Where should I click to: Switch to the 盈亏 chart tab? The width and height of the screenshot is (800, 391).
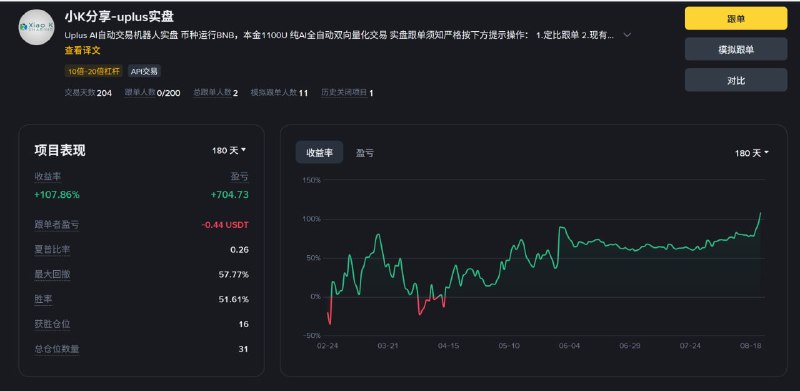[x=364, y=153]
